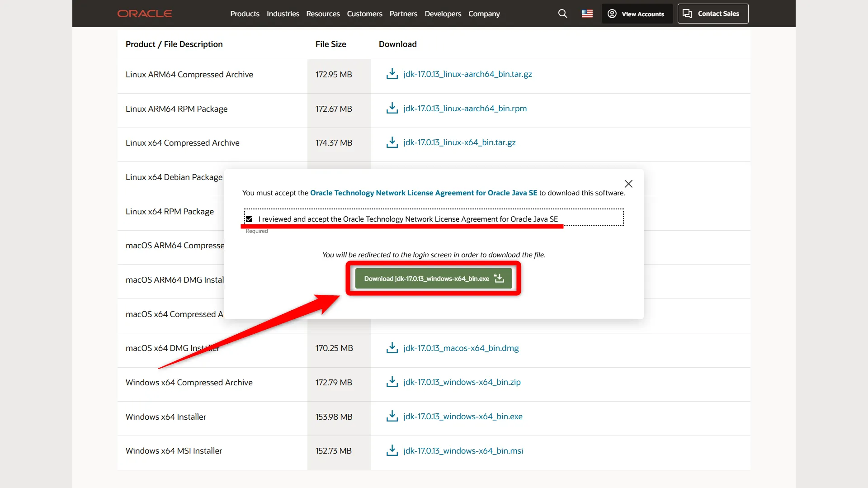Select the US flag country icon
868x488 pixels.
[587, 14]
